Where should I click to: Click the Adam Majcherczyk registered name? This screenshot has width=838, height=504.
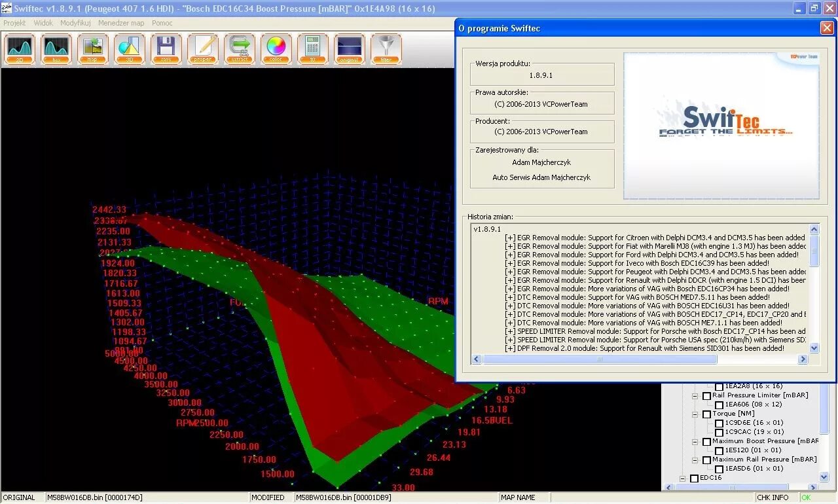click(541, 162)
